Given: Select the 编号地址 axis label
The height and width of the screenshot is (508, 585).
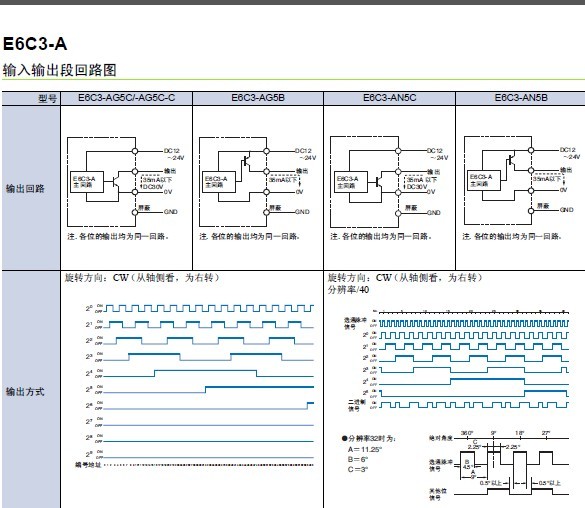Looking at the screenshot, I should [x=88, y=465].
